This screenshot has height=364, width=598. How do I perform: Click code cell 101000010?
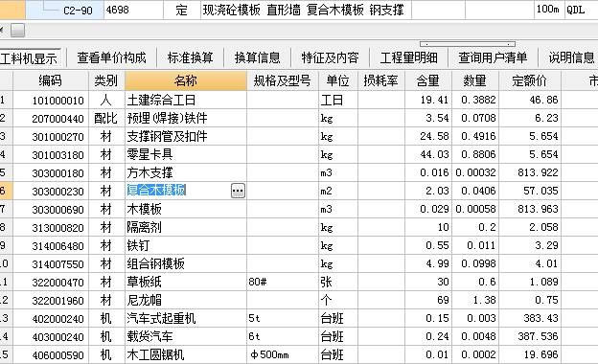click(x=51, y=100)
